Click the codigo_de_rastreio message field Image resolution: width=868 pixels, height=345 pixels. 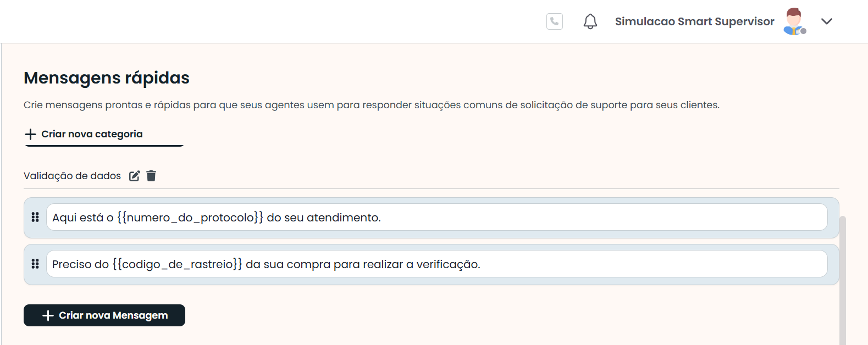605,264
